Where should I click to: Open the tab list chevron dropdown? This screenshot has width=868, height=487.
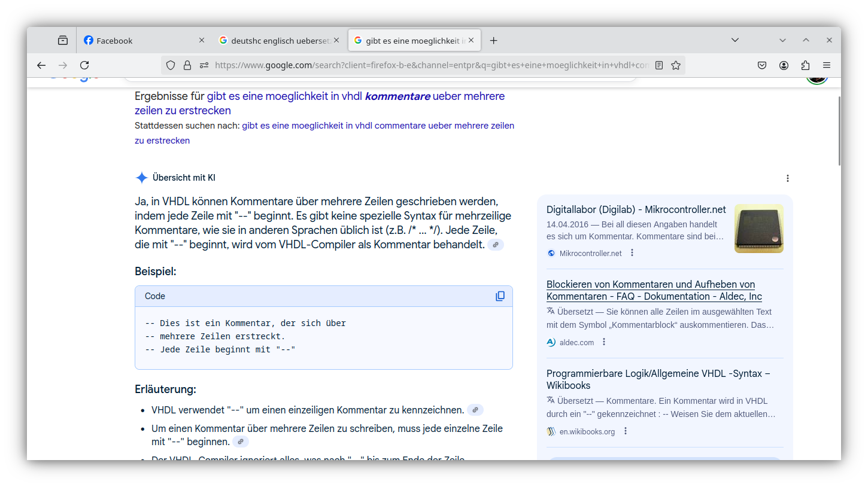[735, 39]
